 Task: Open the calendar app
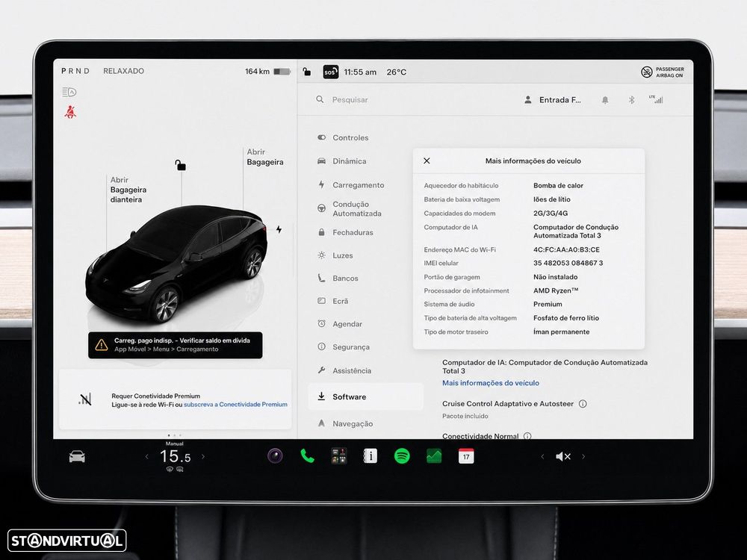[466, 456]
